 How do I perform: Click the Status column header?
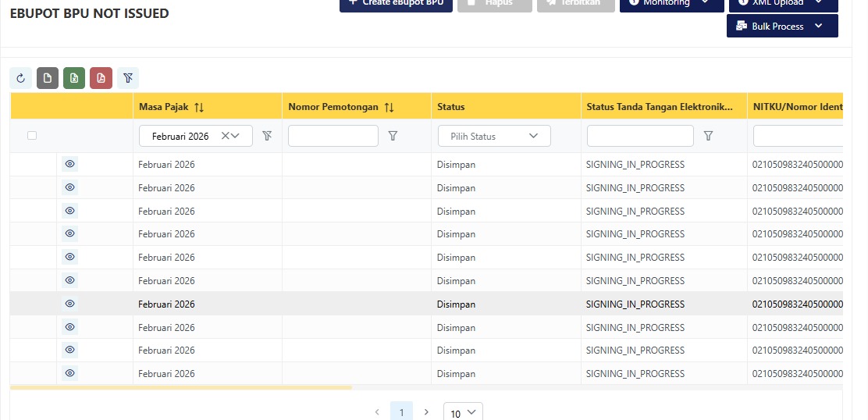coord(506,106)
